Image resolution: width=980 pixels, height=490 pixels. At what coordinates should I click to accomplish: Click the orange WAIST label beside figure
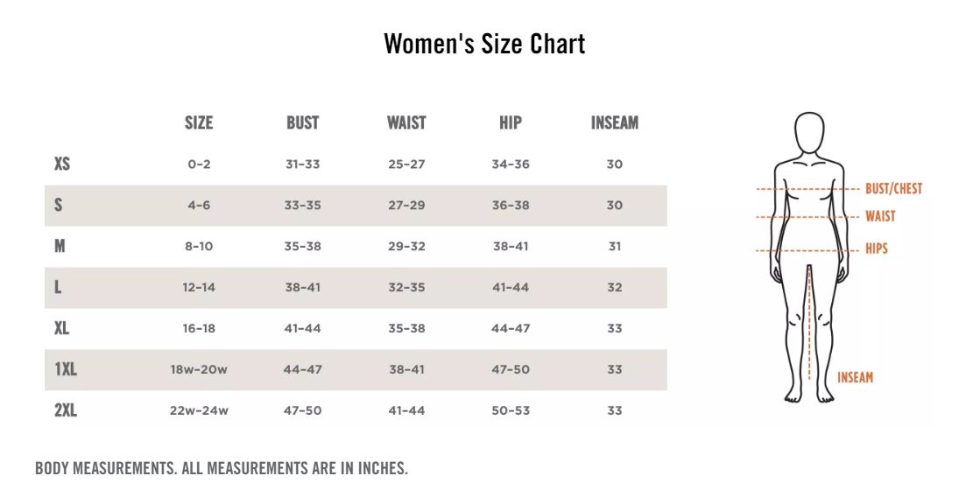pyautogui.click(x=880, y=217)
